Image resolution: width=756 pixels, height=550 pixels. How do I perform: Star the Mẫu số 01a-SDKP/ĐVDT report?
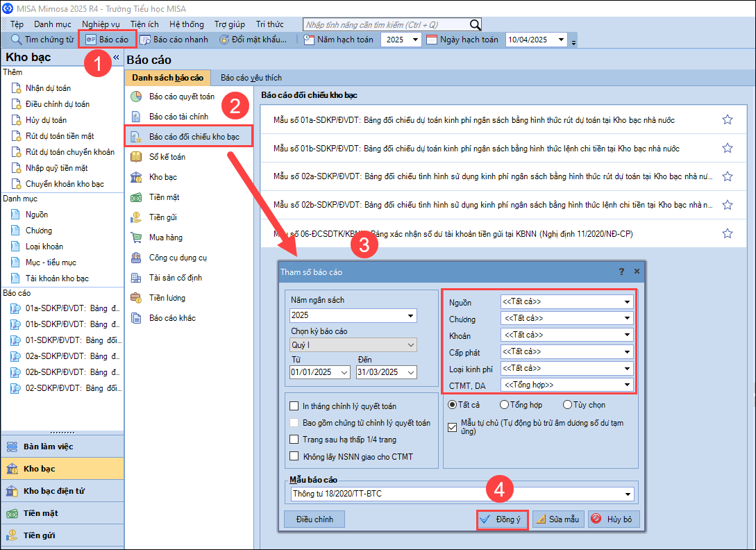click(727, 119)
